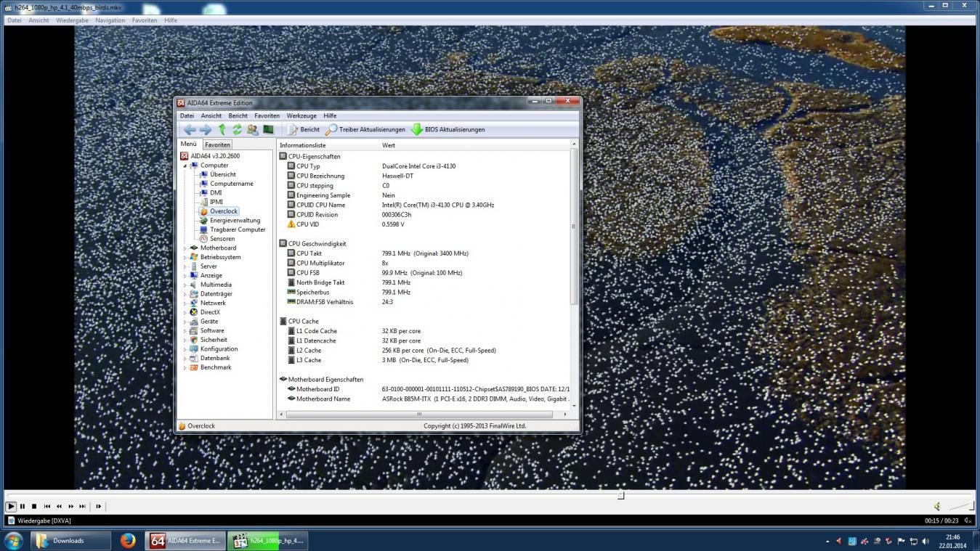Click the Informationsliste column header

[328, 145]
